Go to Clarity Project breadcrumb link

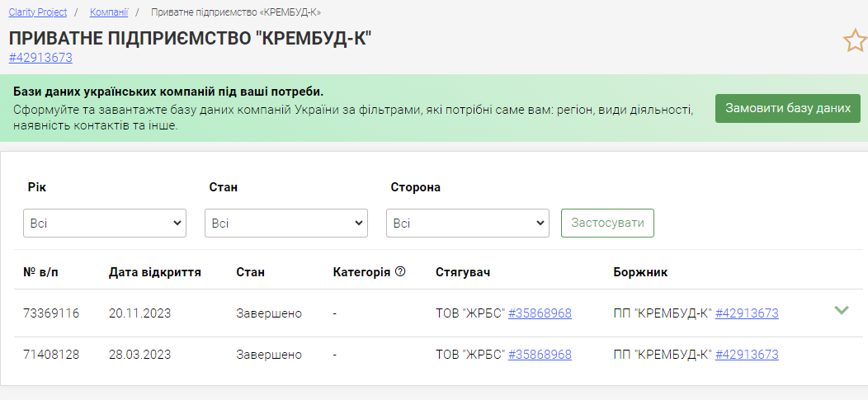point(38,12)
